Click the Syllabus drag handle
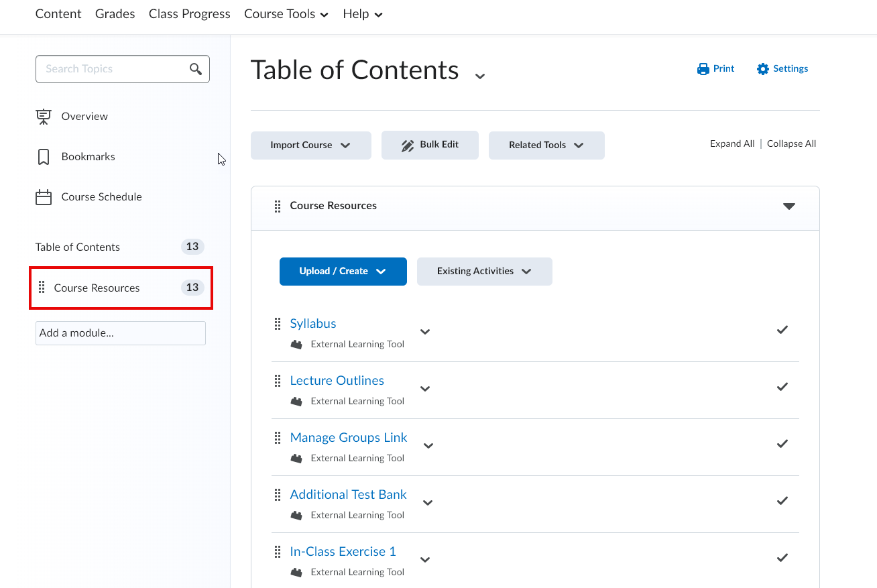Screen dimensions: 877x588 pos(278,324)
